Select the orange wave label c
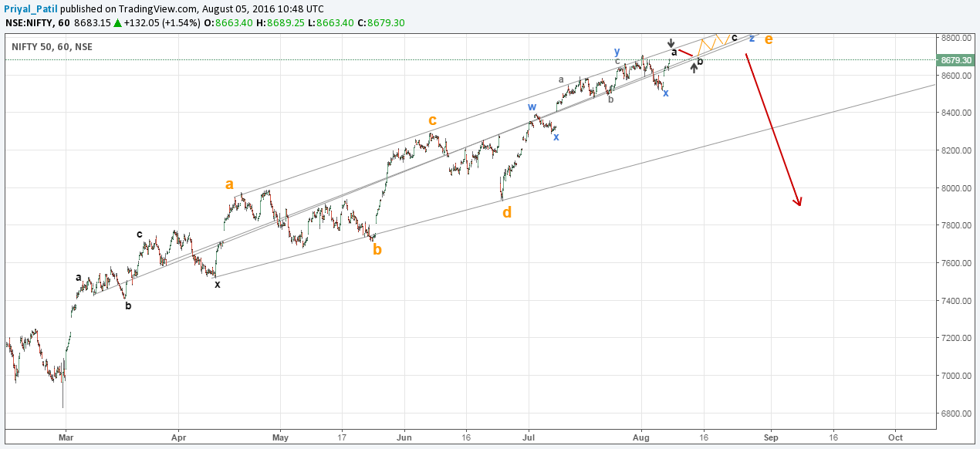Screen dimensions: 980x449 pos(433,120)
